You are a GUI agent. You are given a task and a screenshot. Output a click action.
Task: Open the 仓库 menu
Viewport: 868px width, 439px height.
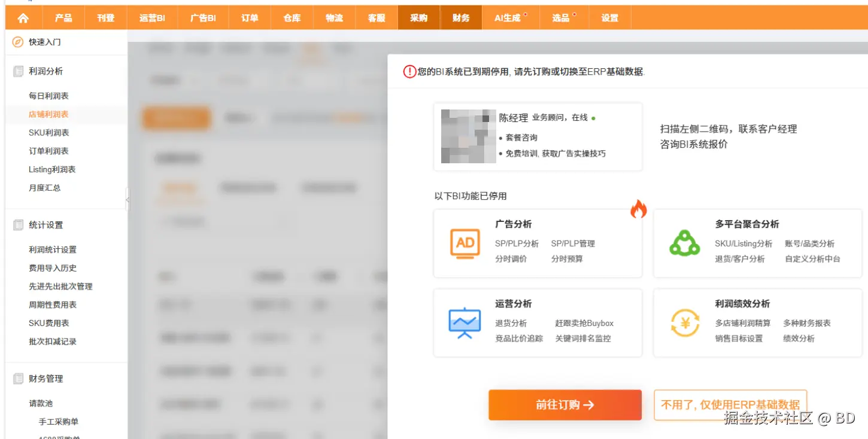tap(292, 18)
